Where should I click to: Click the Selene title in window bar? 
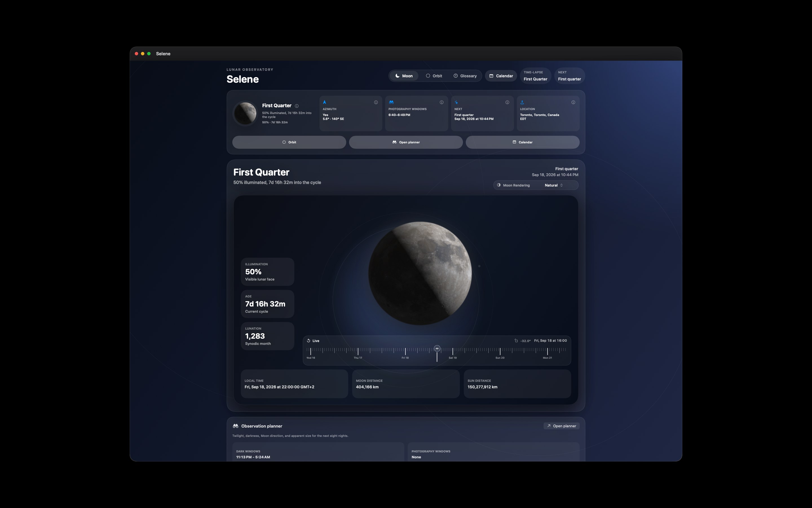tap(163, 54)
